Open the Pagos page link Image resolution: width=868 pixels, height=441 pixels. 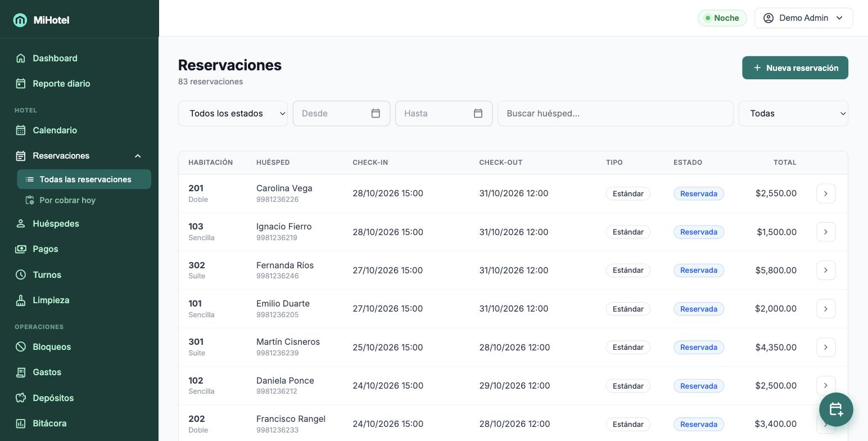coord(46,249)
